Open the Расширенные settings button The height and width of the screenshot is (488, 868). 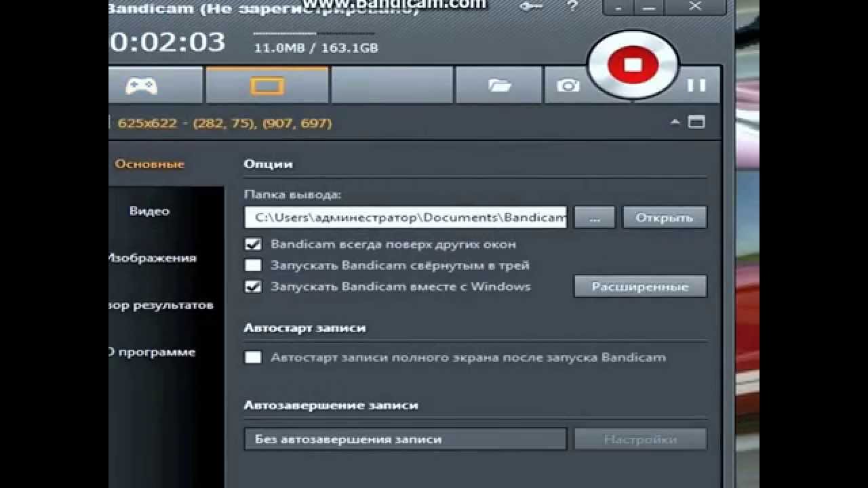click(x=640, y=287)
